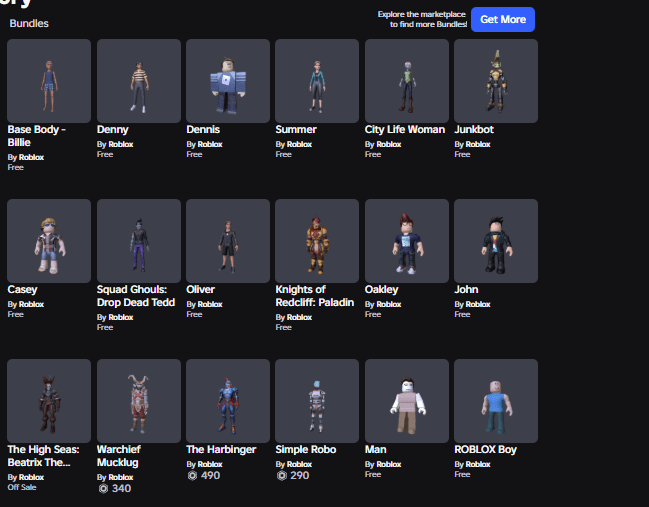Click the Dennis title text
Screen dimensions: 649x507
[x=203, y=130]
